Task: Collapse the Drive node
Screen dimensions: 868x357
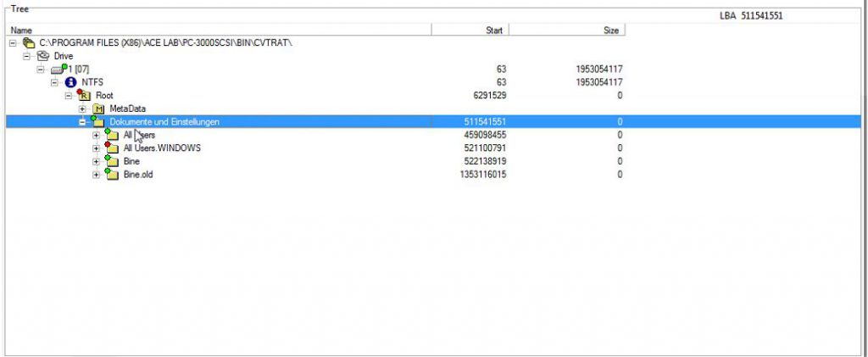Action: pos(28,56)
